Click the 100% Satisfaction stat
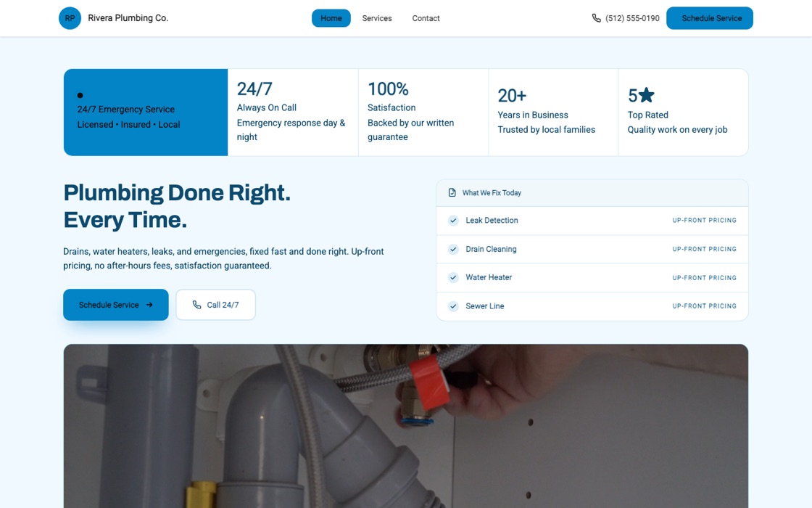Screen dimensions: 812x508 pyautogui.click(x=423, y=112)
